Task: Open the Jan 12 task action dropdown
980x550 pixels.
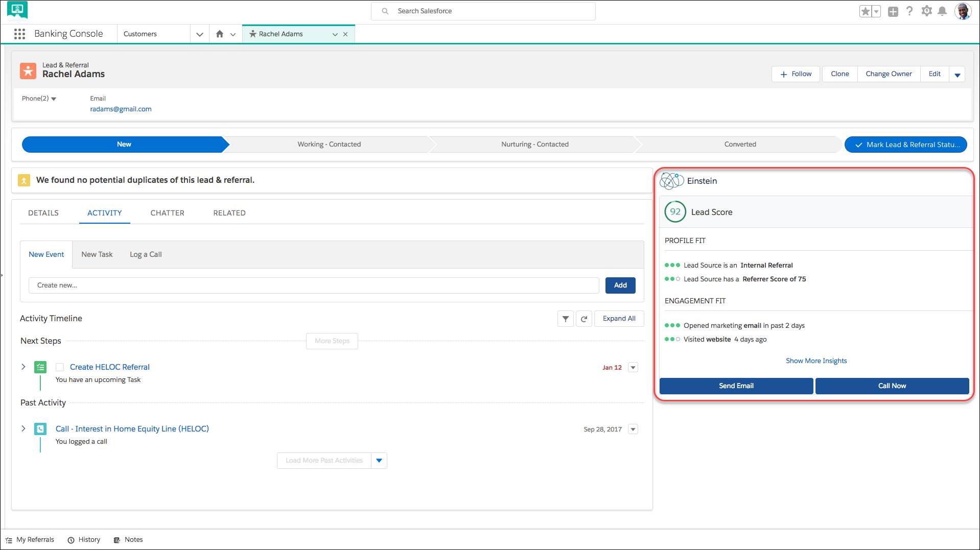Action: click(x=633, y=368)
